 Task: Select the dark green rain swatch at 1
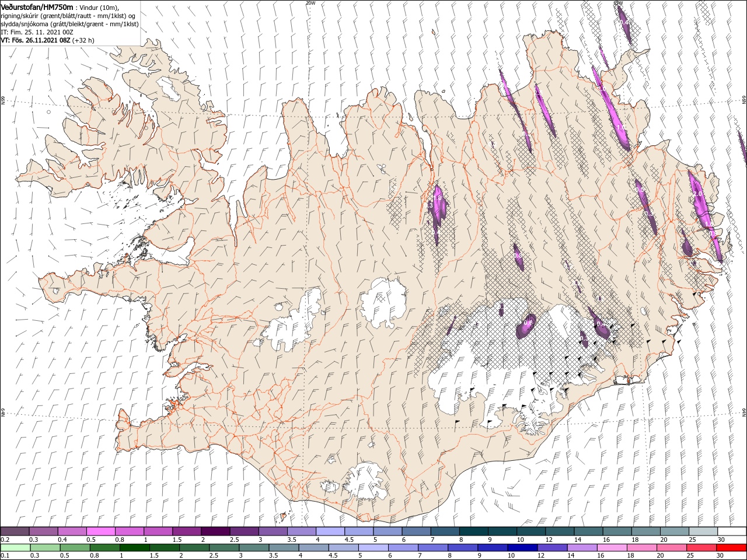[134, 548]
